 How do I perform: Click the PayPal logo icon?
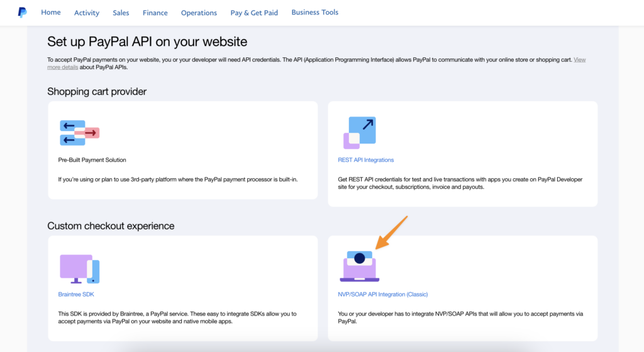pos(22,13)
